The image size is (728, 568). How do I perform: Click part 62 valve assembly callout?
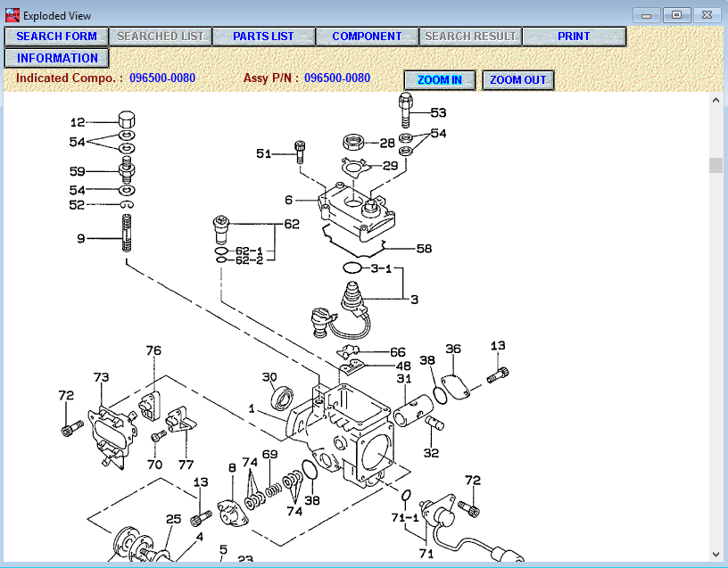tap(291, 226)
